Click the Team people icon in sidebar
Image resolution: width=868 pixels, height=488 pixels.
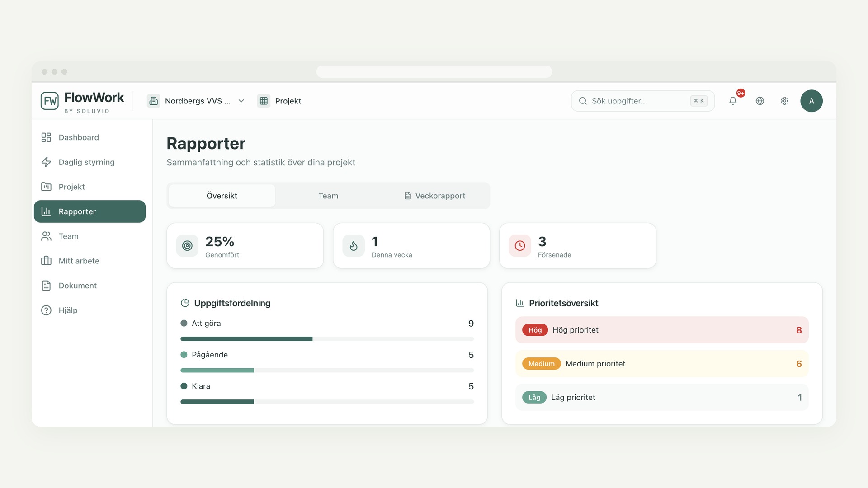(46, 236)
